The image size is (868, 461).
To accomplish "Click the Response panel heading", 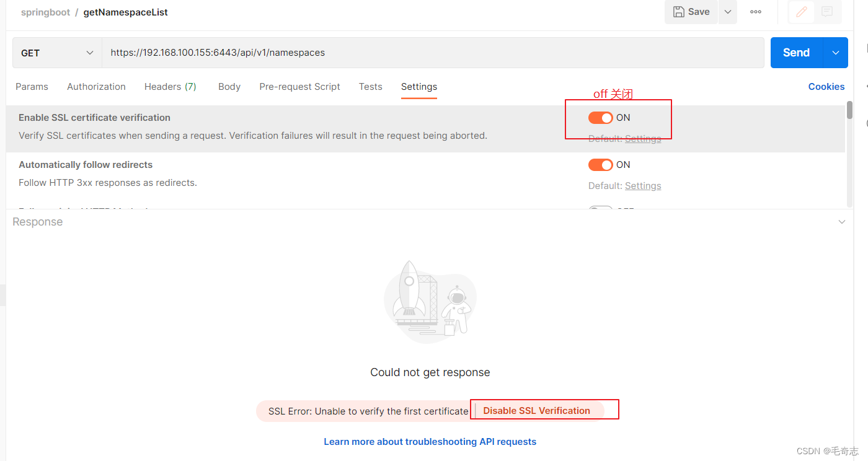I will [38, 222].
